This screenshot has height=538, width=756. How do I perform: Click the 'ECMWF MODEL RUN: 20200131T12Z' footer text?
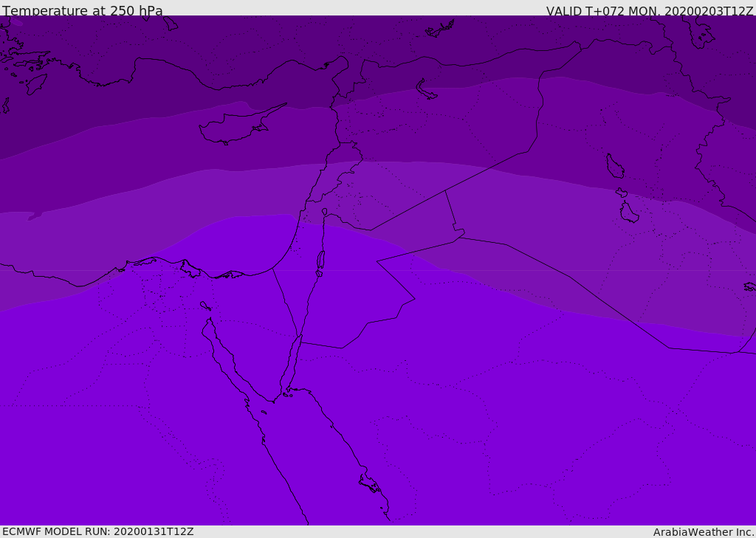(98, 531)
